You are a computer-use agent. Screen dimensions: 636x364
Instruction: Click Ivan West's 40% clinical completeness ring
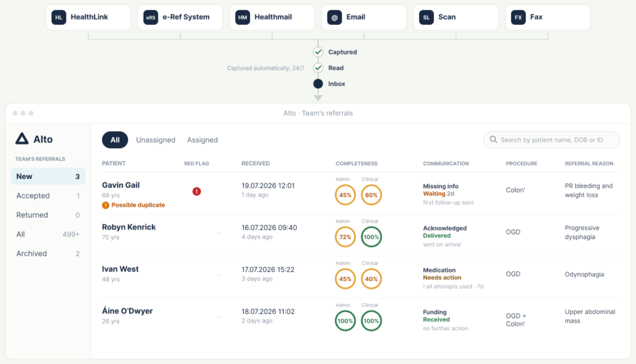(371, 279)
